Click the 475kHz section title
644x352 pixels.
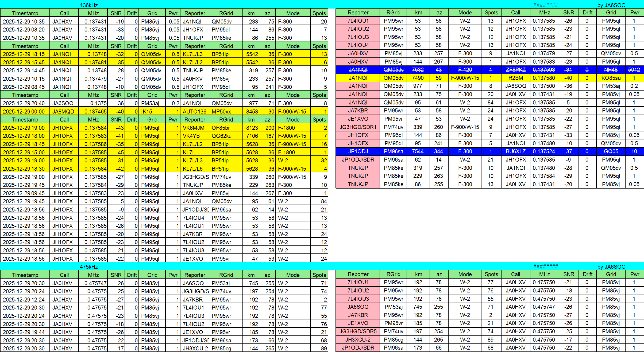click(x=89, y=267)
